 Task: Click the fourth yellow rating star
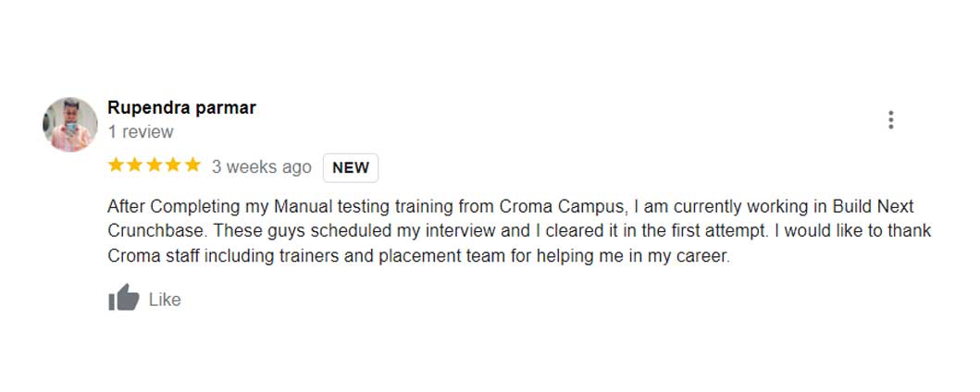point(173,165)
